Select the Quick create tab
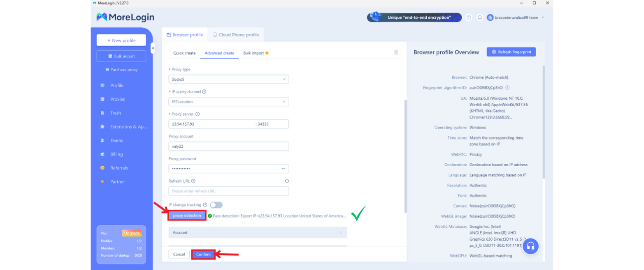This screenshot has width=644, height=270. [184, 53]
